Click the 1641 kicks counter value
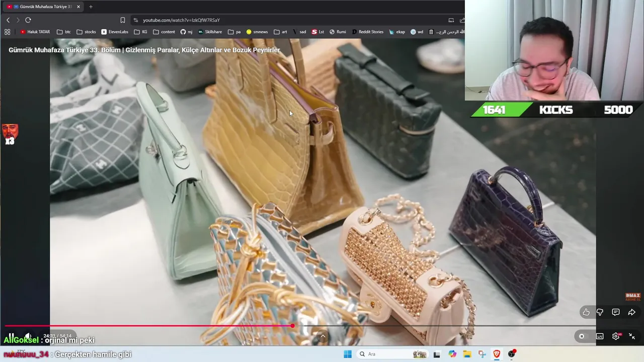Image resolution: width=644 pixels, height=362 pixels. tap(494, 110)
